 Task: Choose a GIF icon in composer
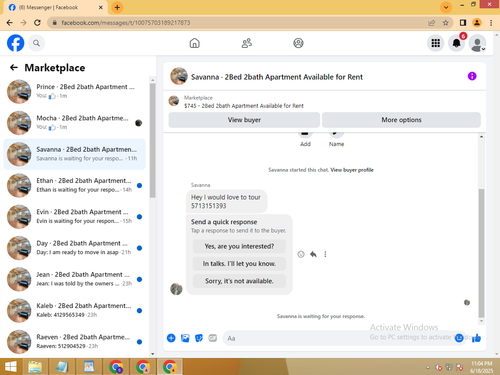click(213, 338)
